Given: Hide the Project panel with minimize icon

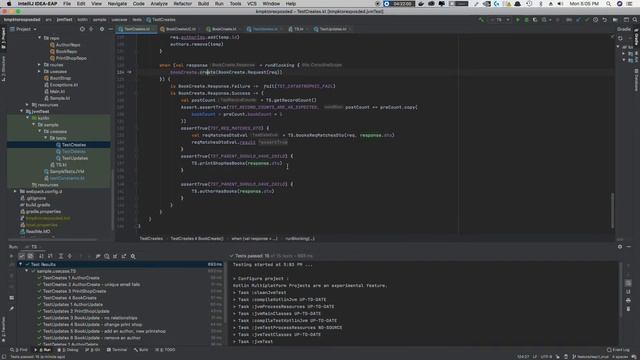Looking at the screenshot, I should tap(110, 29).
